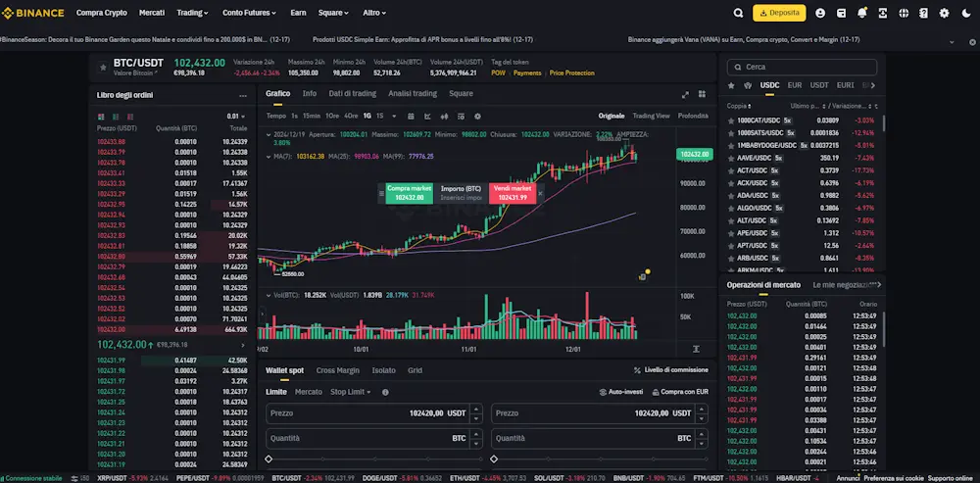Select the USDT pairs tab
Image resolution: width=980 pixels, height=483 pixels.
819,85
